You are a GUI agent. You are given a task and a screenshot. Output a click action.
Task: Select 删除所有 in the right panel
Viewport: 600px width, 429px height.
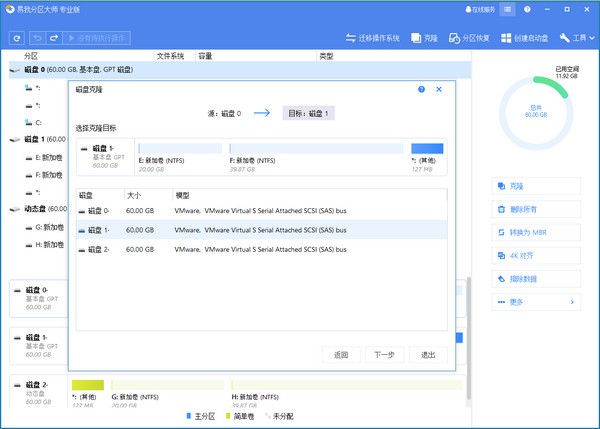point(536,209)
